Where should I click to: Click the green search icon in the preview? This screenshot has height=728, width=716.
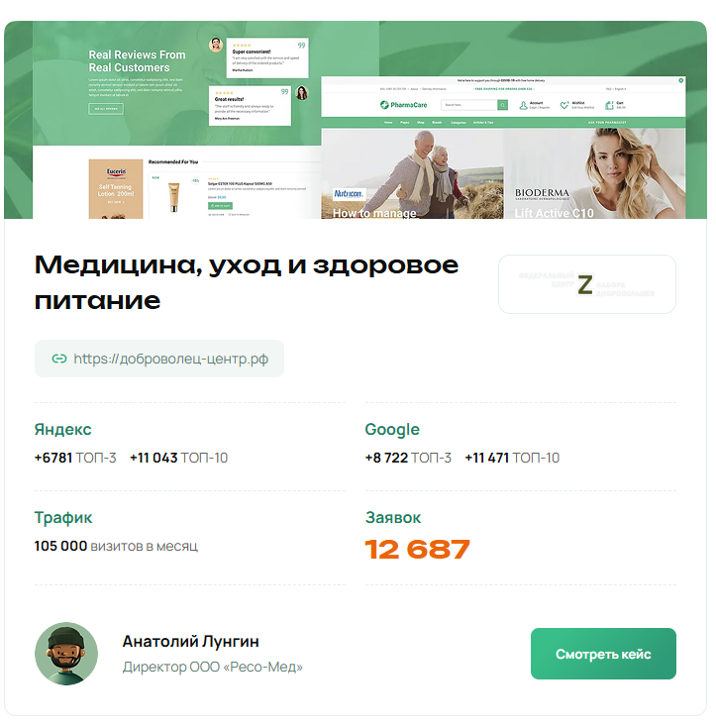click(x=502, y=105)
